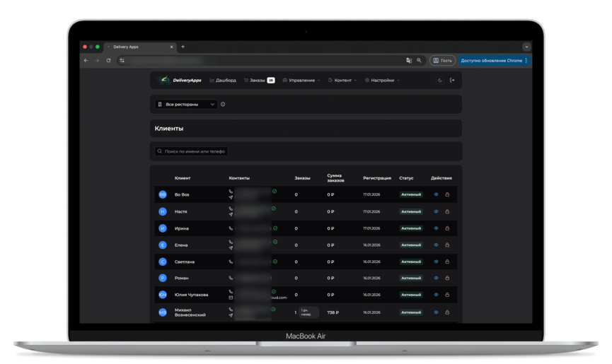
Task: Block client Роман with lock icon
Action: pos(447,278)
